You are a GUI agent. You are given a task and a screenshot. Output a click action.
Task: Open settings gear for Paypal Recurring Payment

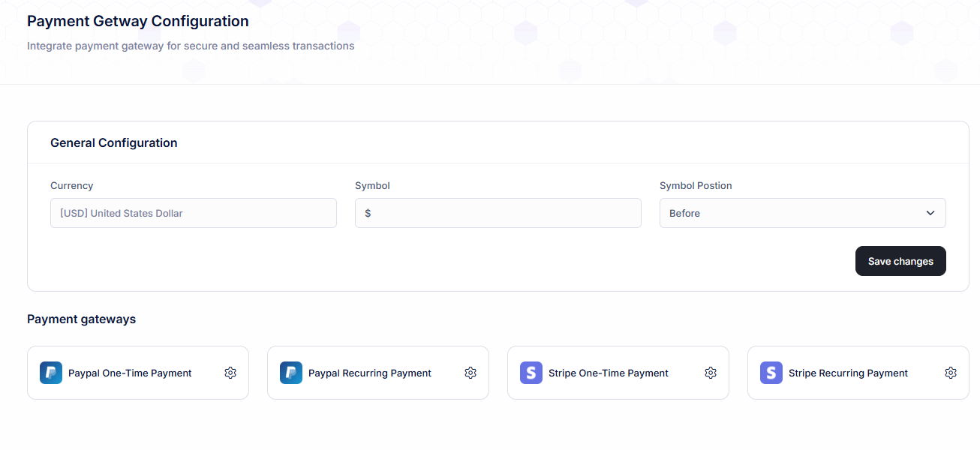(x=470, y=373)
